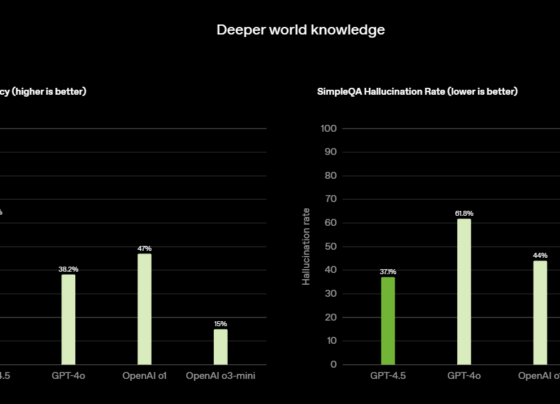The height and width of the screenshot is (404, 560).
Task: Select the dark green GPT-4.5 hallucination bar
Action: point(388,321)
